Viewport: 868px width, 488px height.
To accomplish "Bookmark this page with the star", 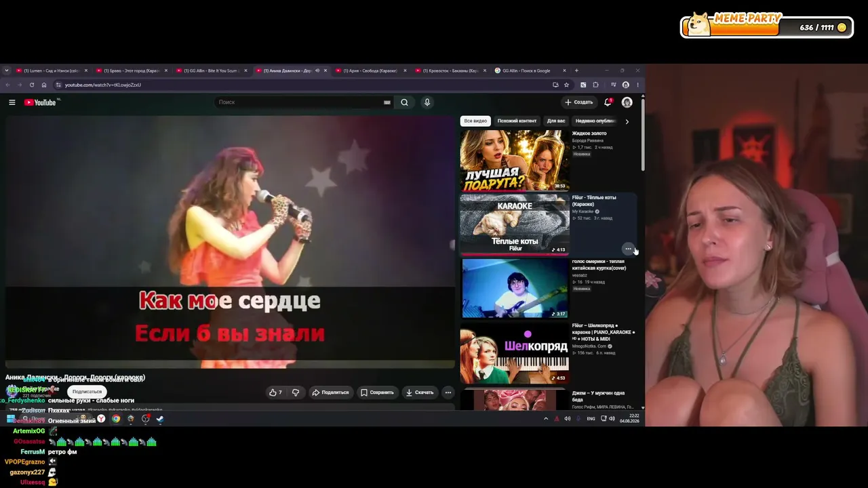I will click(x=566, y=85).
